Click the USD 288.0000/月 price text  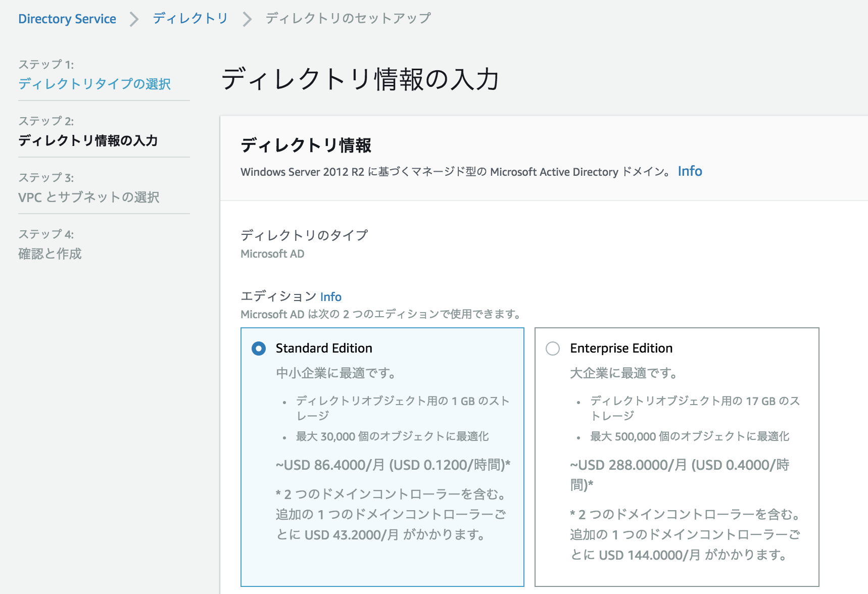pyautogui.click(x=680, y=475)
